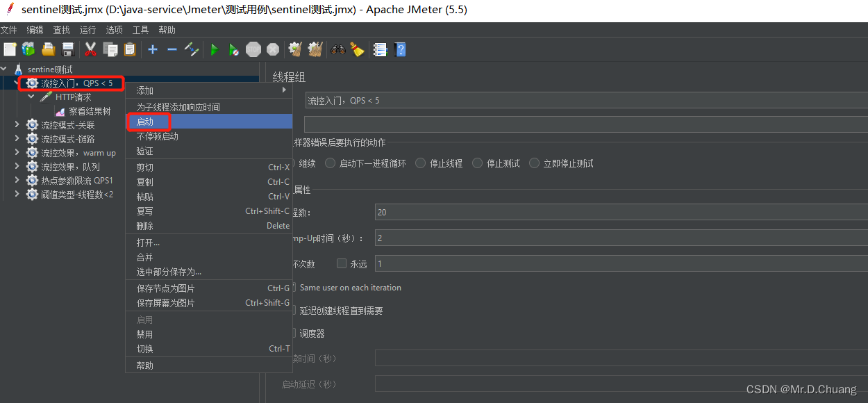Copy using the toolbar copy icon
This screenshot has width=868, height=403.
110,49
